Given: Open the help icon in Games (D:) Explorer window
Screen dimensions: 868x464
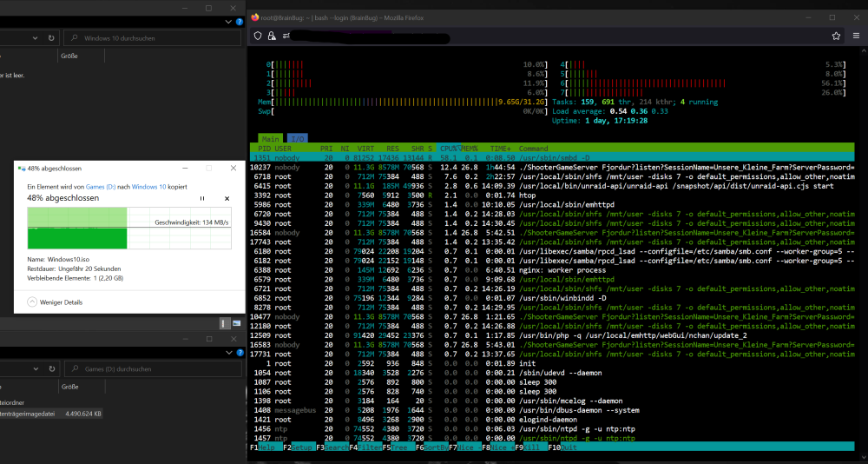Looking at the screenshot, I should [240, 353].
